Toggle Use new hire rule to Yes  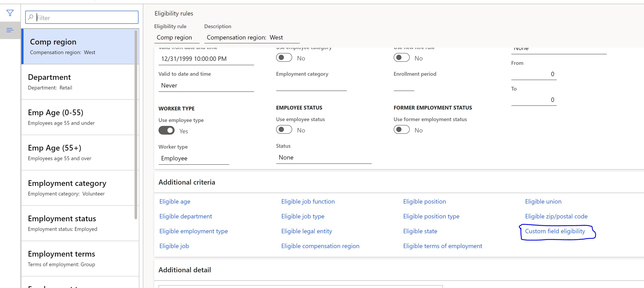coord(401,58)
